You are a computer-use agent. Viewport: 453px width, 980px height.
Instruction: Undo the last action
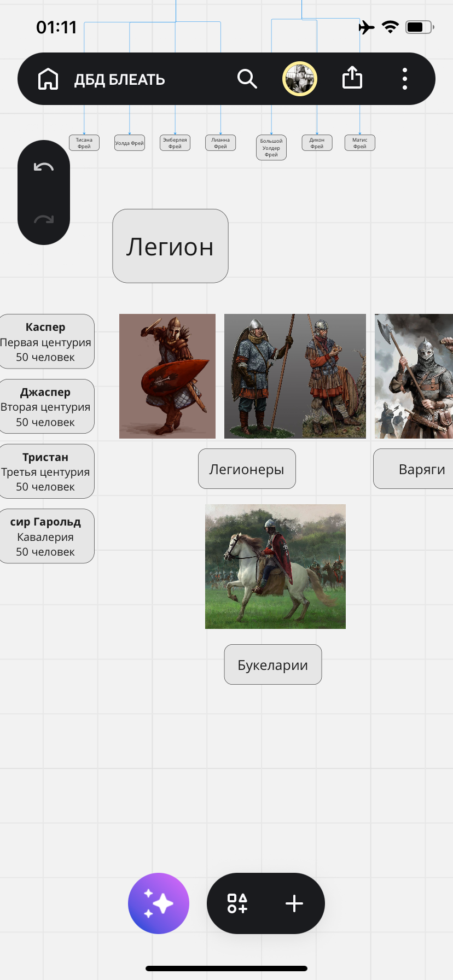click(x=44, y=167)
